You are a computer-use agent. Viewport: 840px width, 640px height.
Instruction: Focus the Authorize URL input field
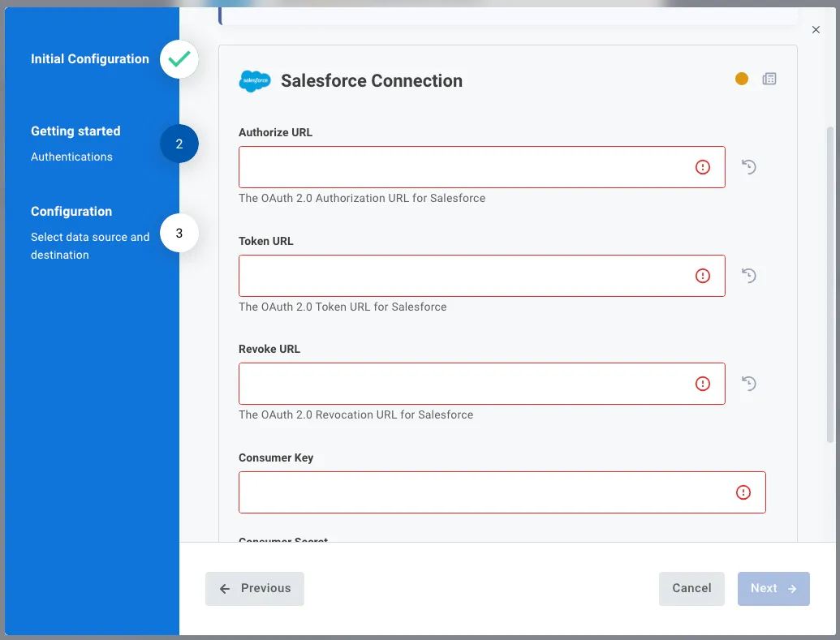(x=481, y=167)
